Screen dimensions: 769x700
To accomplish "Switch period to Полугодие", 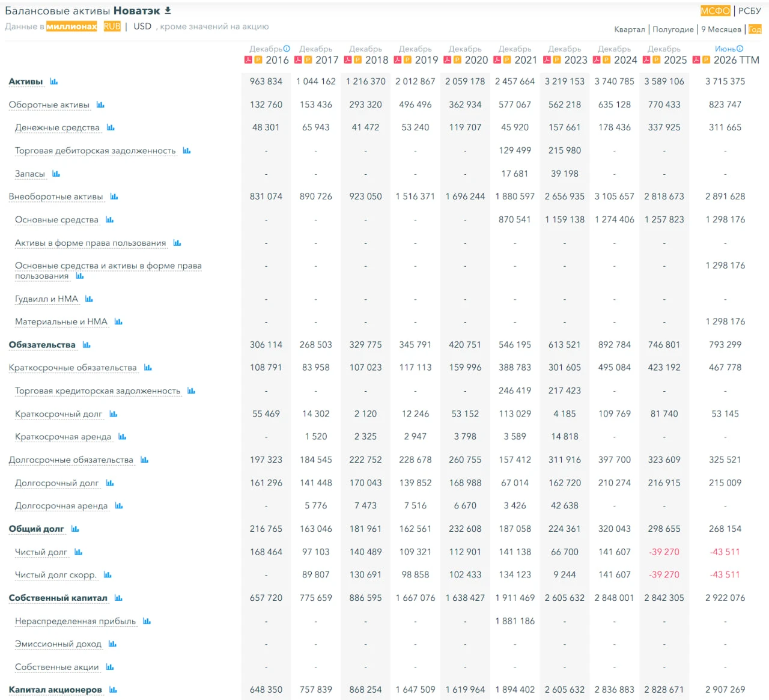I will pyautogui.click(x=673, y=29).
